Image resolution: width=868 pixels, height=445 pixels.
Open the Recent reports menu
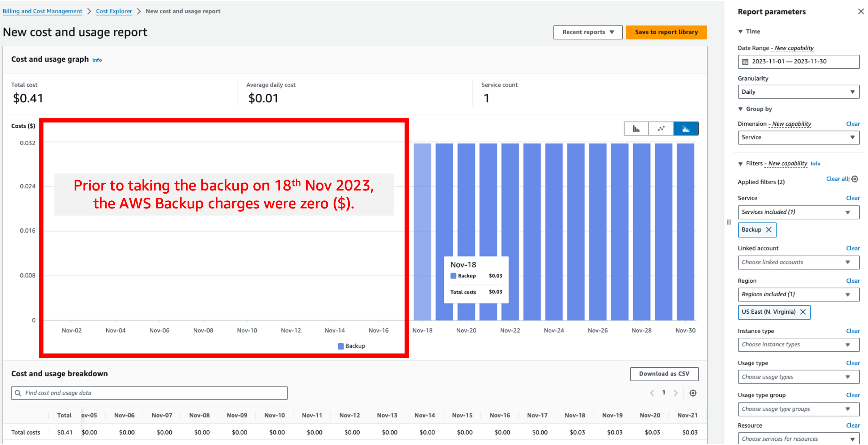(x=588, y=32)
